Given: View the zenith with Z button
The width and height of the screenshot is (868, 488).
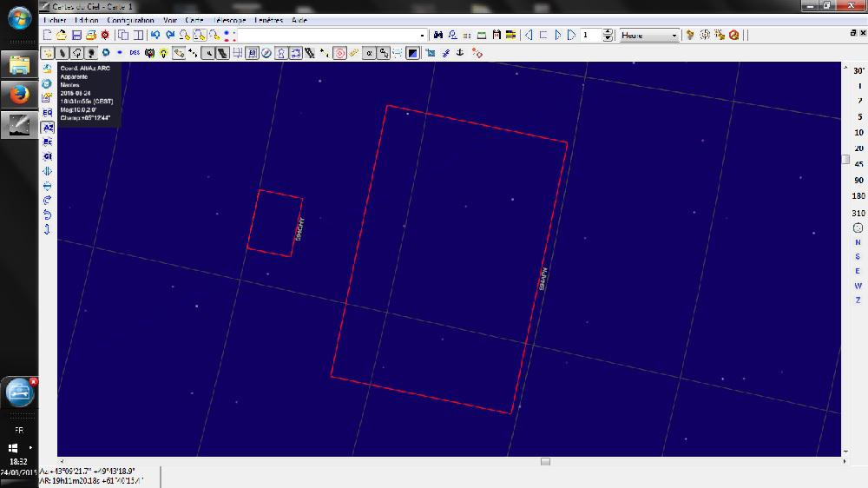Looking at the screenshot, I should pyautogui.click(x=858, y=300).
